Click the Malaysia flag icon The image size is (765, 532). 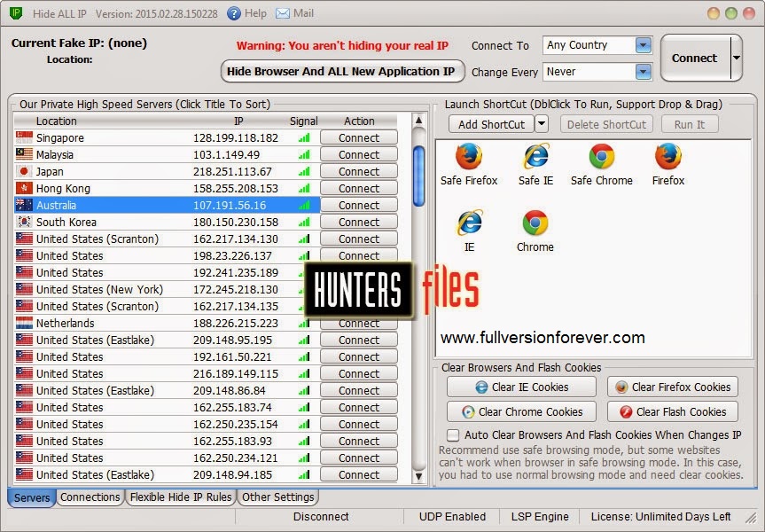[24, 154]
